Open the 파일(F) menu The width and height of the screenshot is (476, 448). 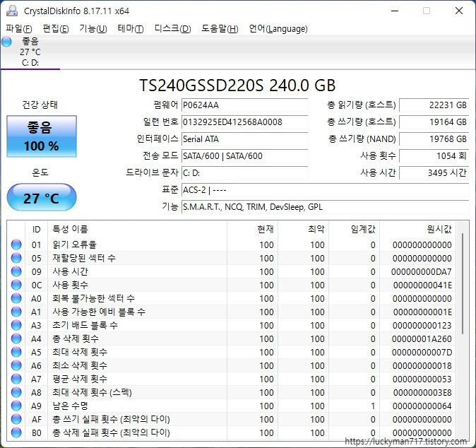19,28
